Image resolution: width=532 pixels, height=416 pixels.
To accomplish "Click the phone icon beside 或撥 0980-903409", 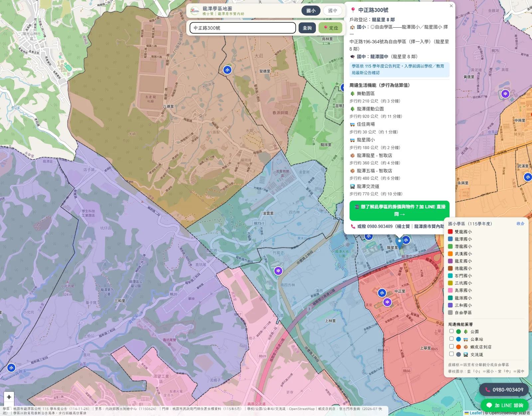I will point(353,226).
